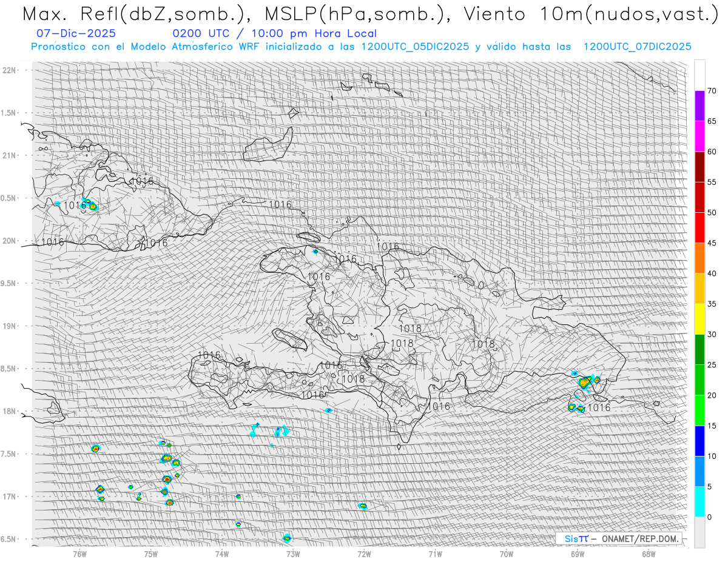This screenshot has width=728, height=562.
Task: Click the '17N' latitude axis label
Action: coord(10,497)
